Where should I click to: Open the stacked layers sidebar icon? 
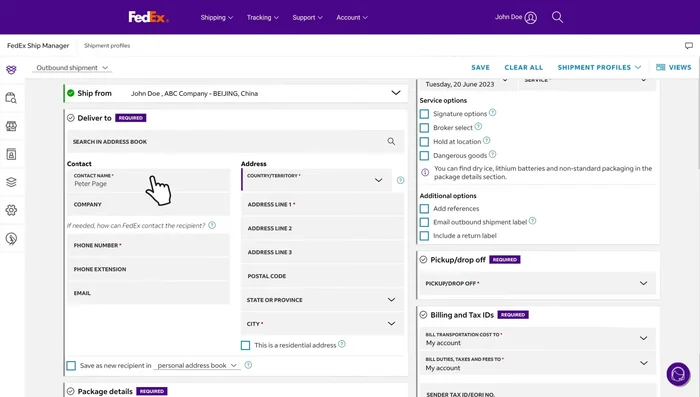12,182
